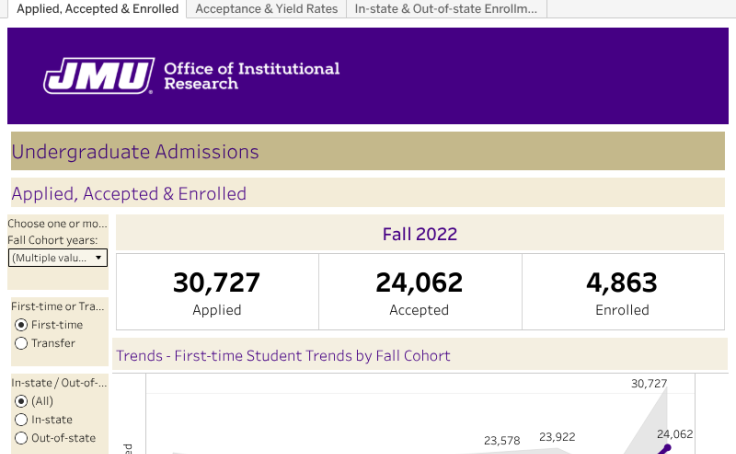Click the 24,062 Accepted figure
This screenshot has height=454, width=736.
(419, 283)
